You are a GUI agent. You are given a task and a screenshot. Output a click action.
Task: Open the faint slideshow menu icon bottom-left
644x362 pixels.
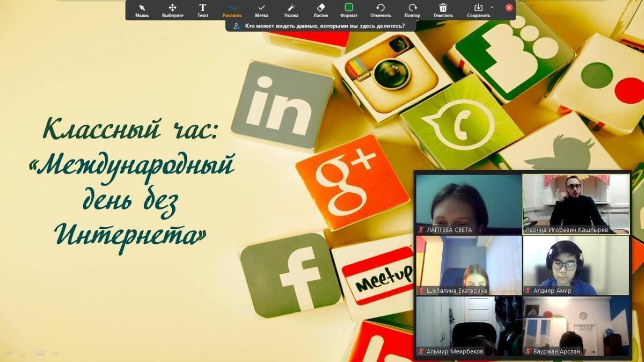click(40, 353)
